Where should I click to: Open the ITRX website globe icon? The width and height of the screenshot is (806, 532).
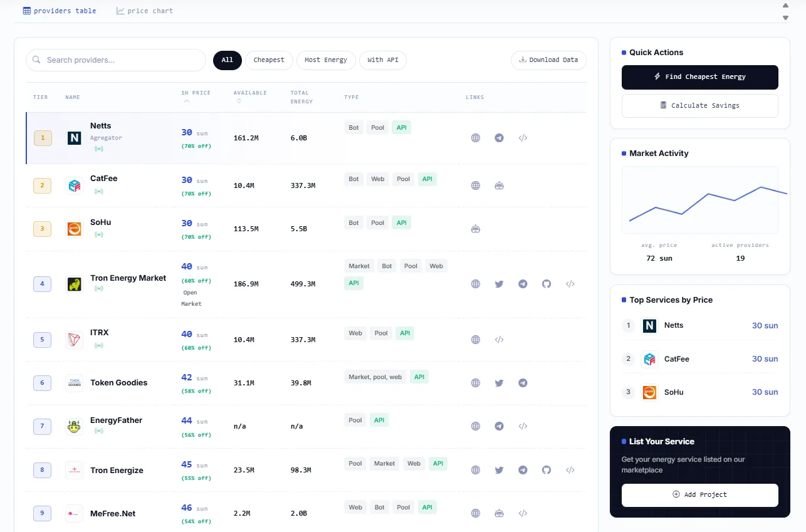tap(476, 340)
